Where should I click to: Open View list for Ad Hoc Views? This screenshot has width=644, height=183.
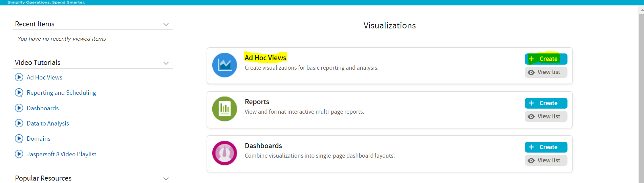tap(546, 72)
